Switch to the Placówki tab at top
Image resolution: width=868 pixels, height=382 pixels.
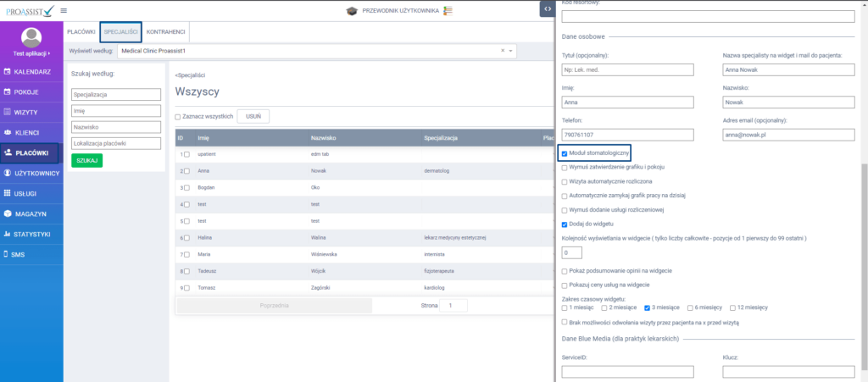pos(81,32)
